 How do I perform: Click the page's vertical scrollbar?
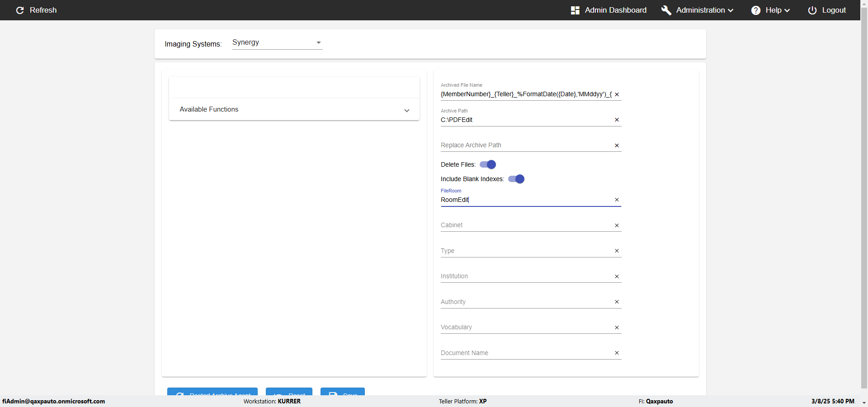click(864, 203)
